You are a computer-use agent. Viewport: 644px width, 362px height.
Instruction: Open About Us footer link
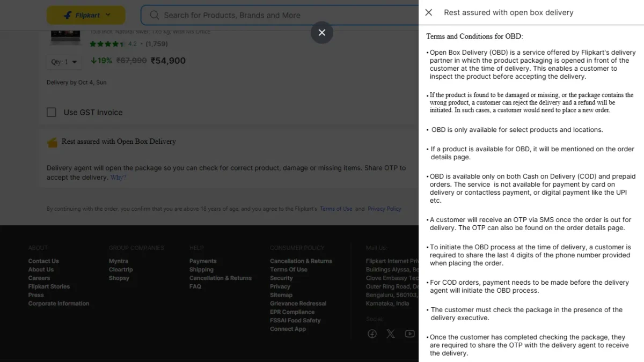click(41, 270)
